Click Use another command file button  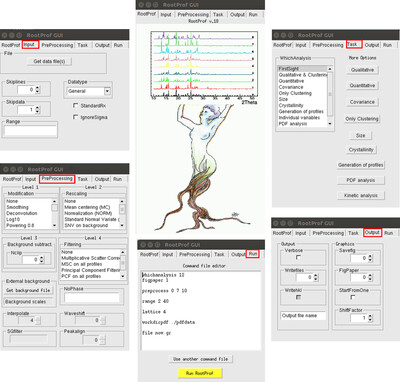(x=201, y=359)
